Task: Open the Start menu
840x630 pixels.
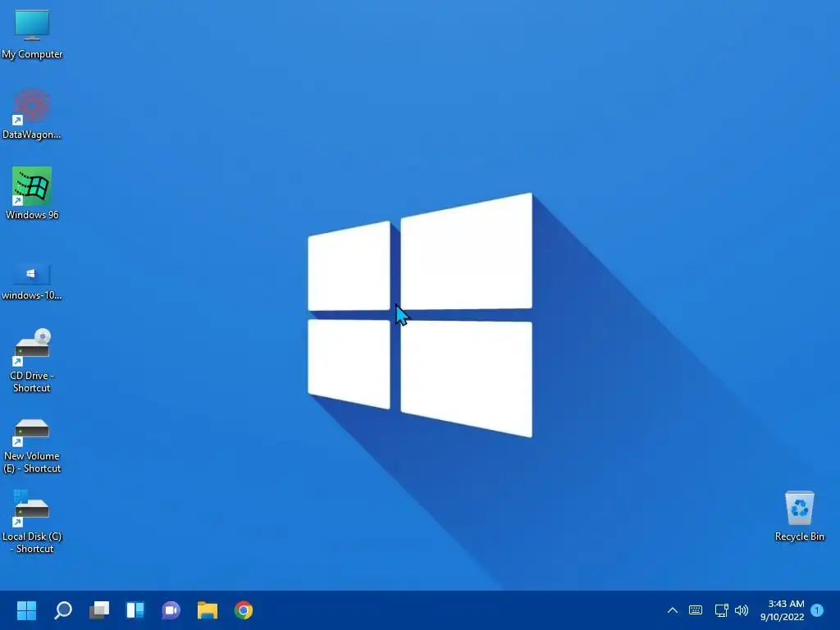Action: tap(26, 610)
